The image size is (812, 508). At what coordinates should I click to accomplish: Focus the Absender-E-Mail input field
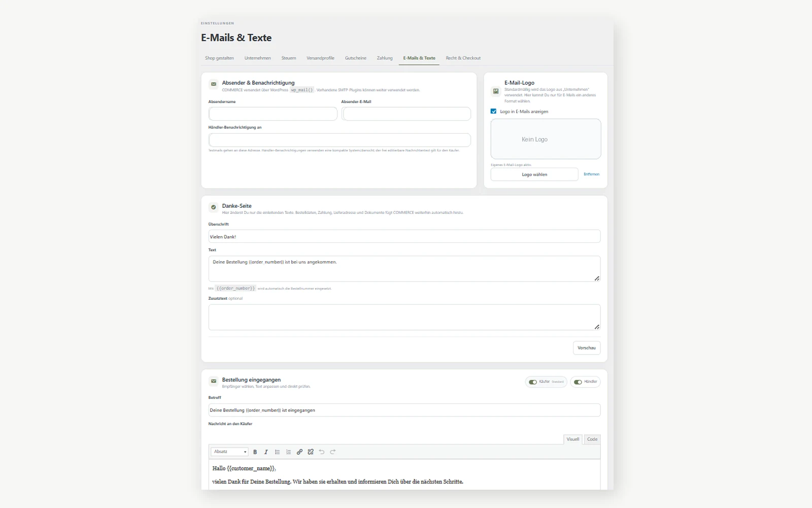[x=406, y=114]
